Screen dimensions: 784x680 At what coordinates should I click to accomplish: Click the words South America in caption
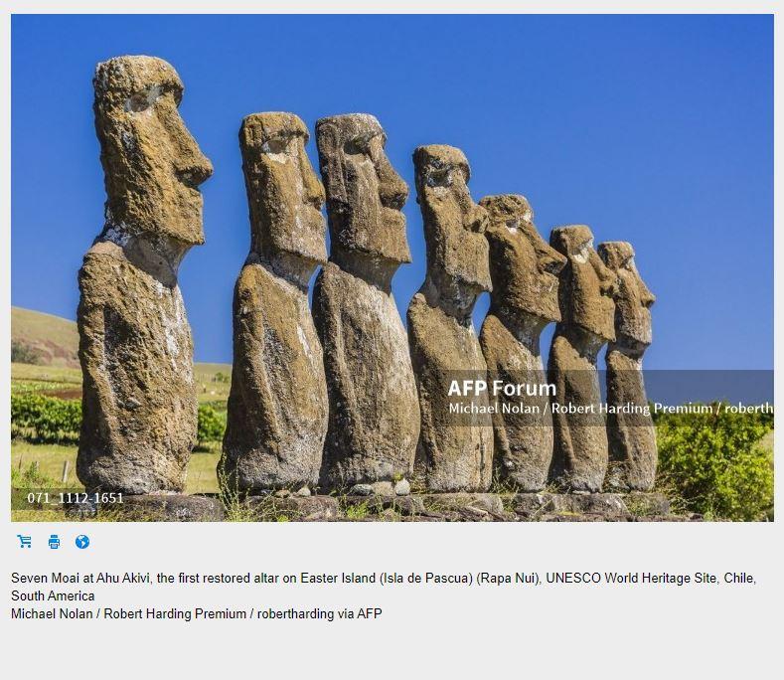[53, 595]
